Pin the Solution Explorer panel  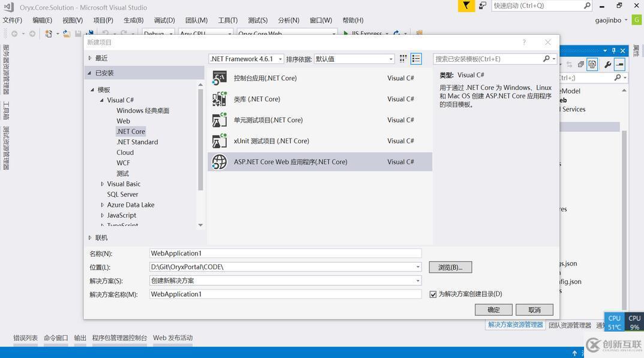click(x=613, y=50)
